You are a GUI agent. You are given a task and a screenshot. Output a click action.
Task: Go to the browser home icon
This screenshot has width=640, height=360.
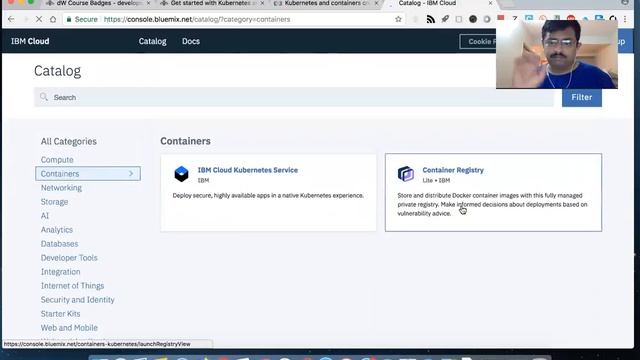[x=53, y=19]
